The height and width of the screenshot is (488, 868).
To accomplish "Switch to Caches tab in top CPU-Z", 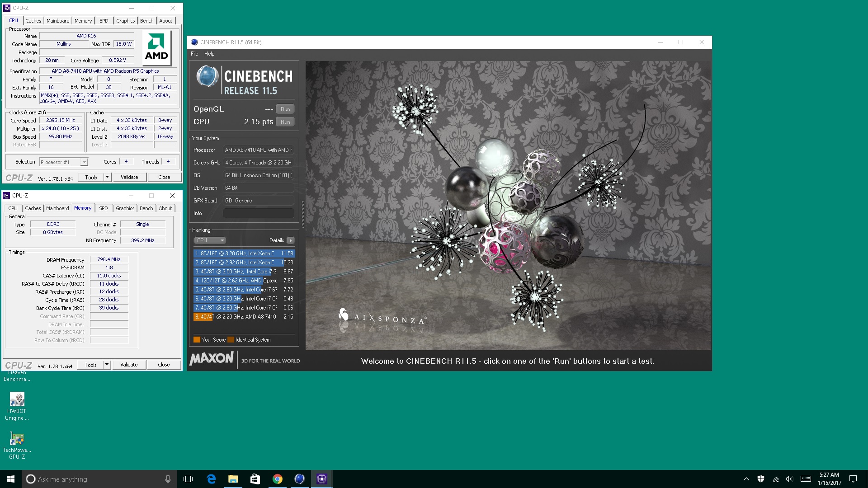I will tap(33, 21).
